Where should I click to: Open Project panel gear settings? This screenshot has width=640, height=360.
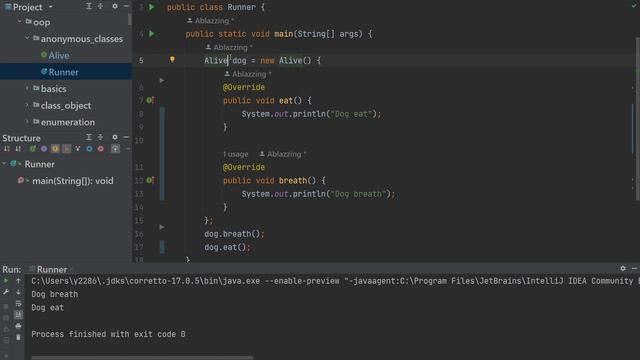[x=115, y=6]
